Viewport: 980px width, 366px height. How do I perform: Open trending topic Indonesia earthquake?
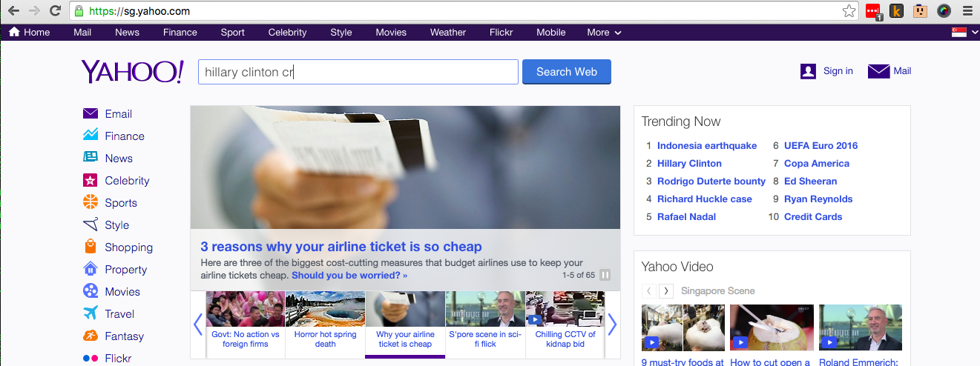click(x=707, y=146)
